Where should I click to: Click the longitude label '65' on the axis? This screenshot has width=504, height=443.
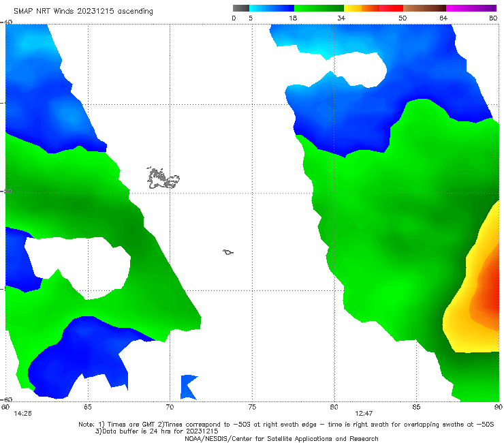[x=88, y=407]
